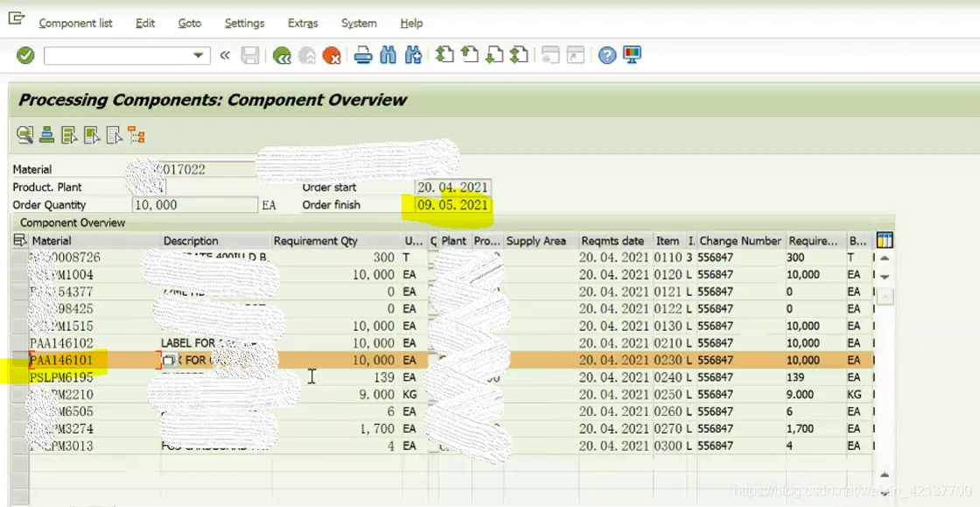Viewport: 980px width, 507px height.
Task: Open the Edit menu
Action: click(x=145, y=23)
